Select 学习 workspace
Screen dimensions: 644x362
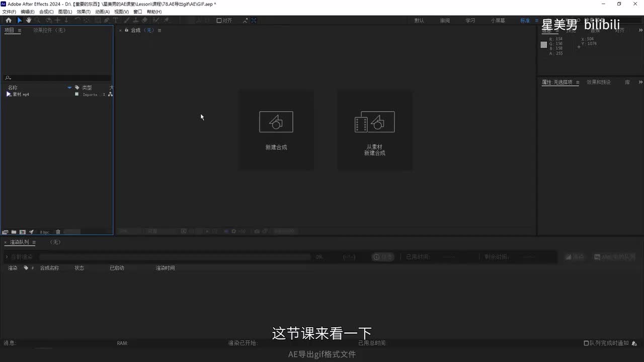470,21
